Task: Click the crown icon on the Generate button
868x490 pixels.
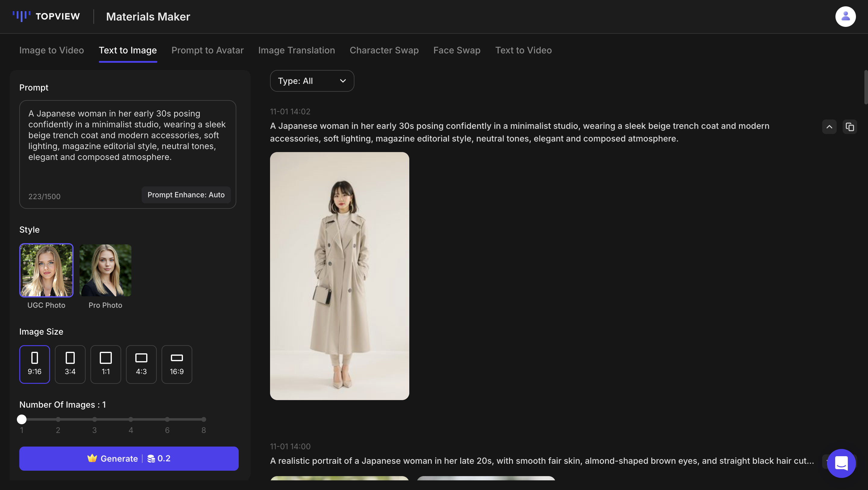Action: click(x=92, y=458)
